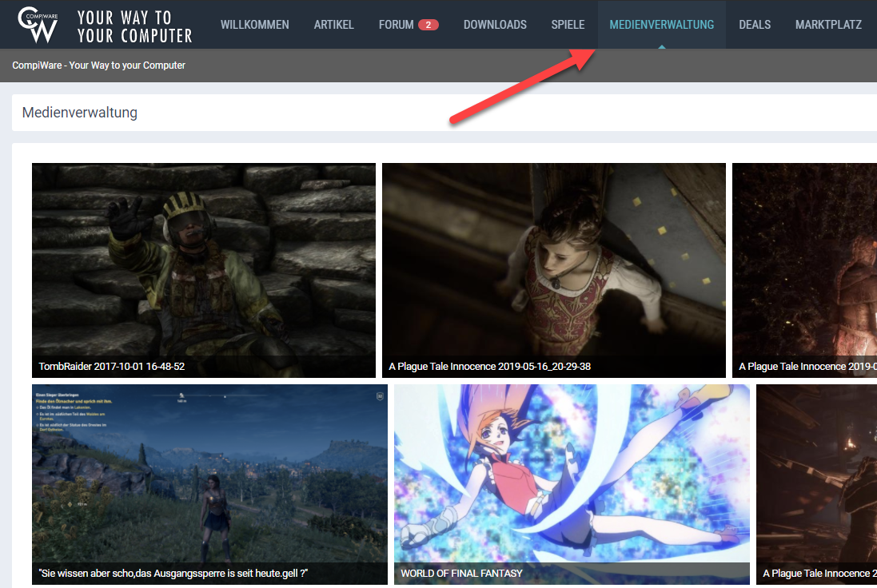Screen dimensions: 877x588
Task: Open the WORLD OF FINAL FANTASY image
Action: click(572, 484)
